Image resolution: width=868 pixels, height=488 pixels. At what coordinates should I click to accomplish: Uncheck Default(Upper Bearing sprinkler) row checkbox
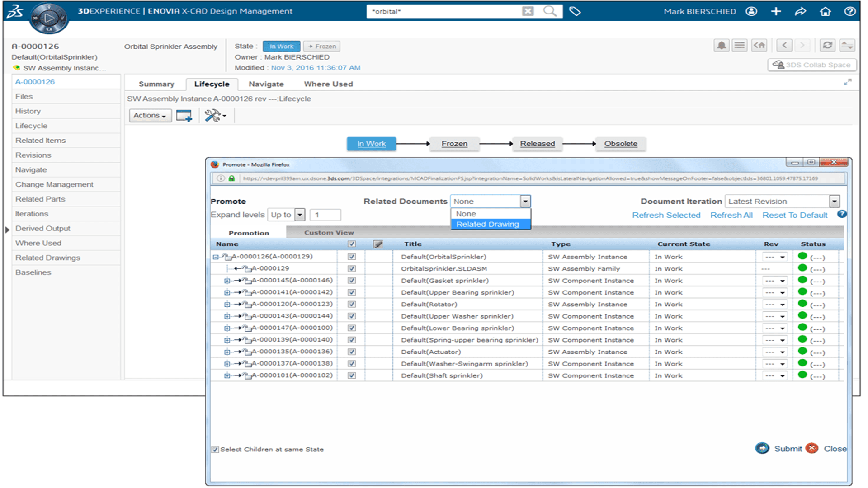pos(352,292)
